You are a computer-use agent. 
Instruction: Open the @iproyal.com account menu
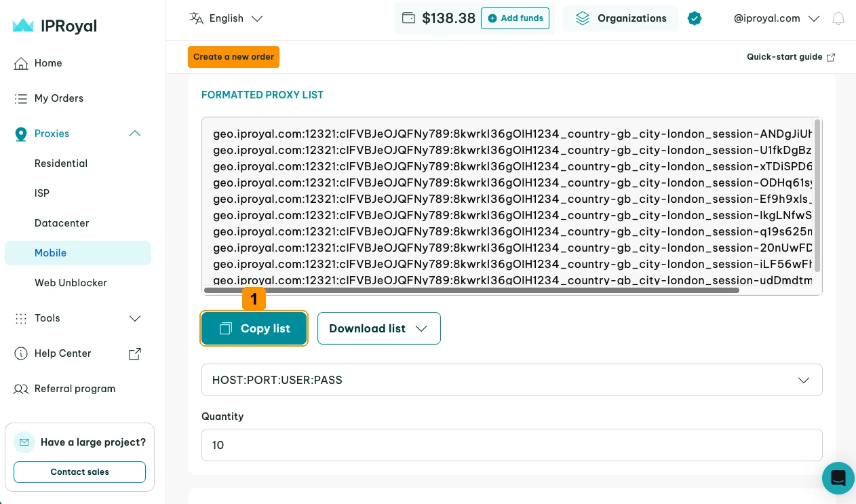777,18
